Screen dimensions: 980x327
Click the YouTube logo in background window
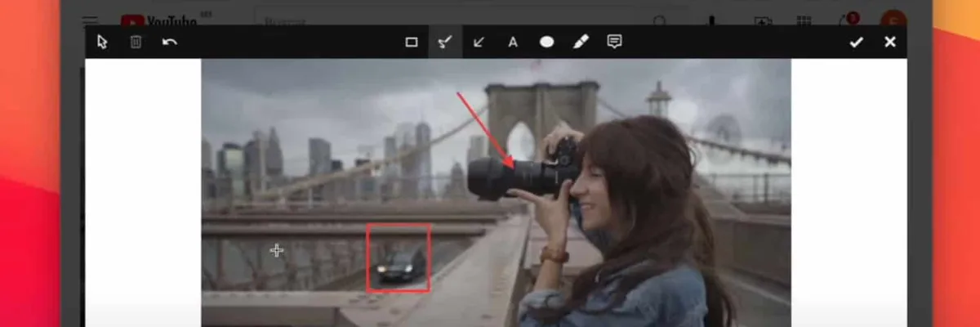(159, 21)
